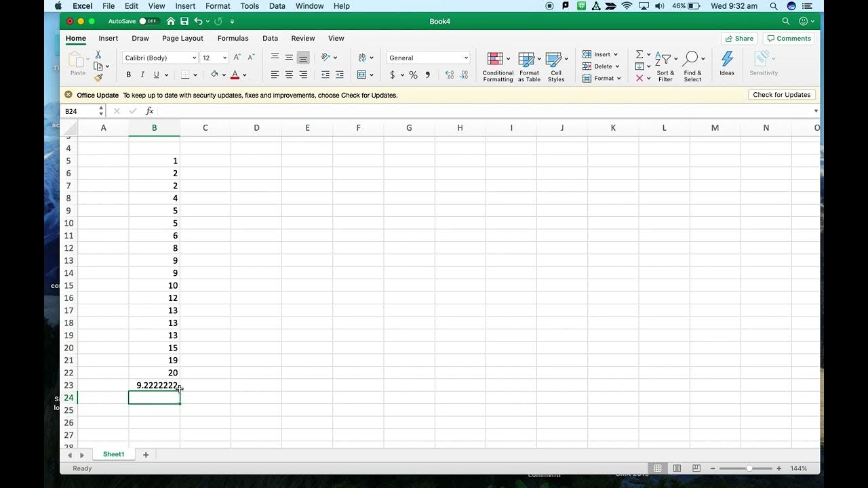The width and height of the screenshot is (868, 488).
Task: Apply cell borders icon
Action: (186, 75)
